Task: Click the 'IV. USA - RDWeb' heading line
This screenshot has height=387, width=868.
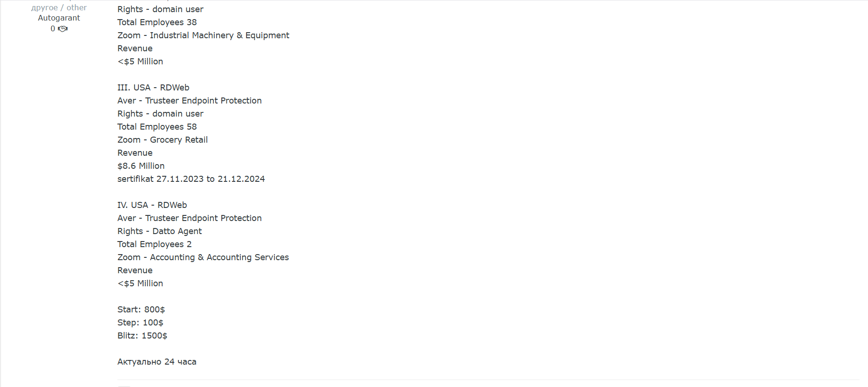Action: click(152, 205)
